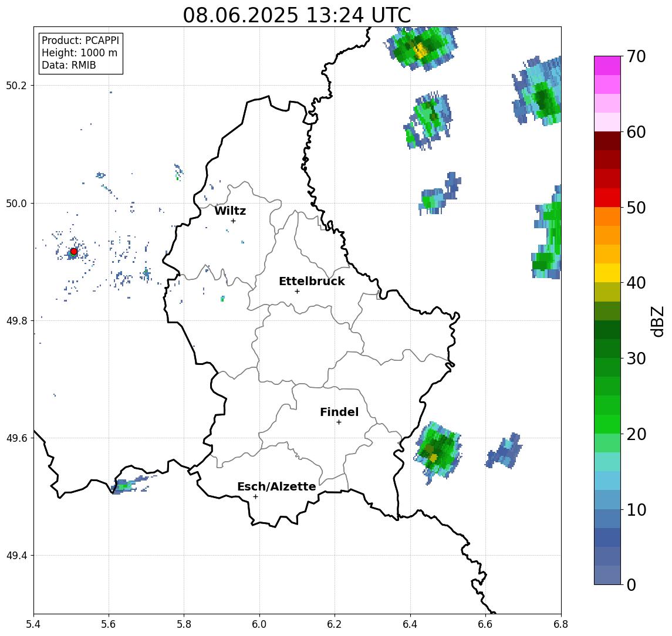Viewport: 672px width, 636px height.
Task: Click the slate blue bottom swatch of colorbar
Action: [x=607, y=575]
